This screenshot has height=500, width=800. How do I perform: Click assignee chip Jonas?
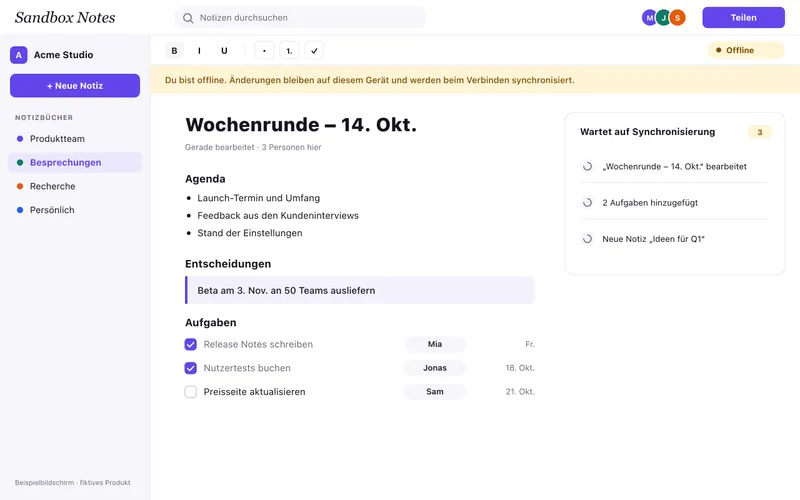tap(435, 368)
